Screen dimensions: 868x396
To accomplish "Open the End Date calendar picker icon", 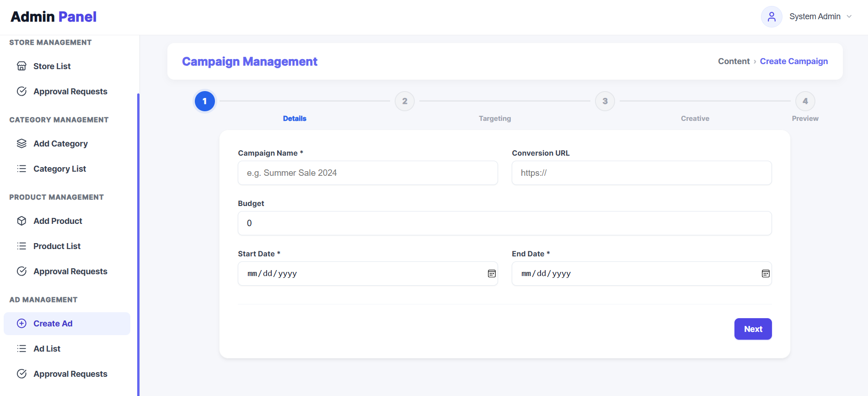I will pyautogui.click(x=766, y=273).
